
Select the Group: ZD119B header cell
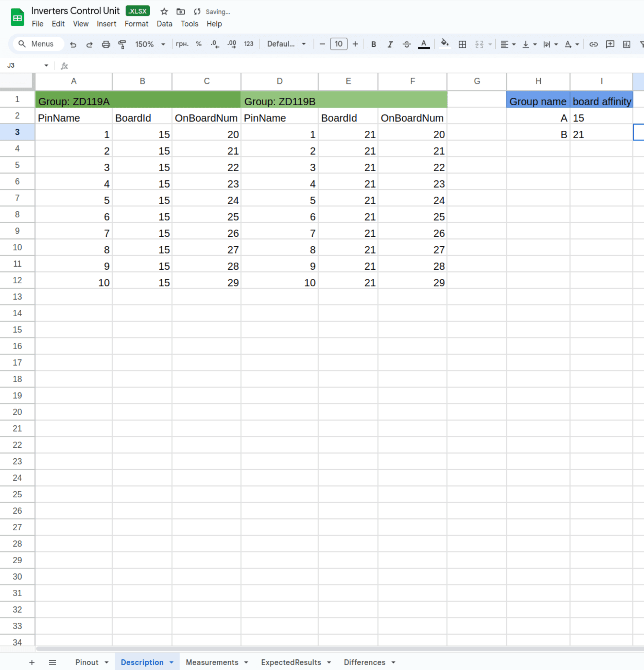click(344, 99)
